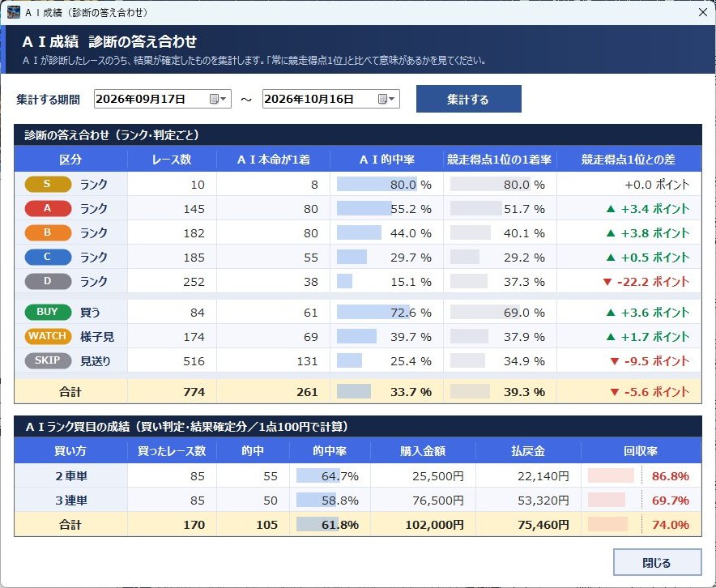
Task: Click the 購入金額 column header
Action: [x=423, y=451]
